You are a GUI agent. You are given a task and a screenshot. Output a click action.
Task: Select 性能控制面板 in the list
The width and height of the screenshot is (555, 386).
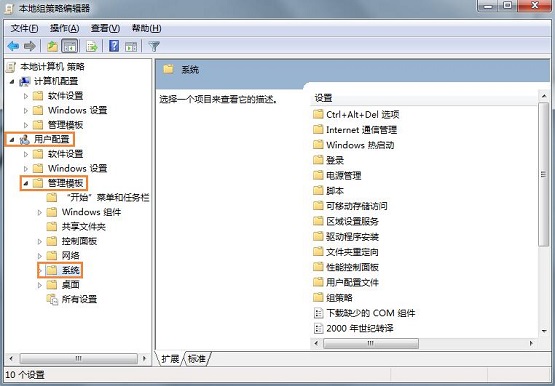[x=353, y=267]
